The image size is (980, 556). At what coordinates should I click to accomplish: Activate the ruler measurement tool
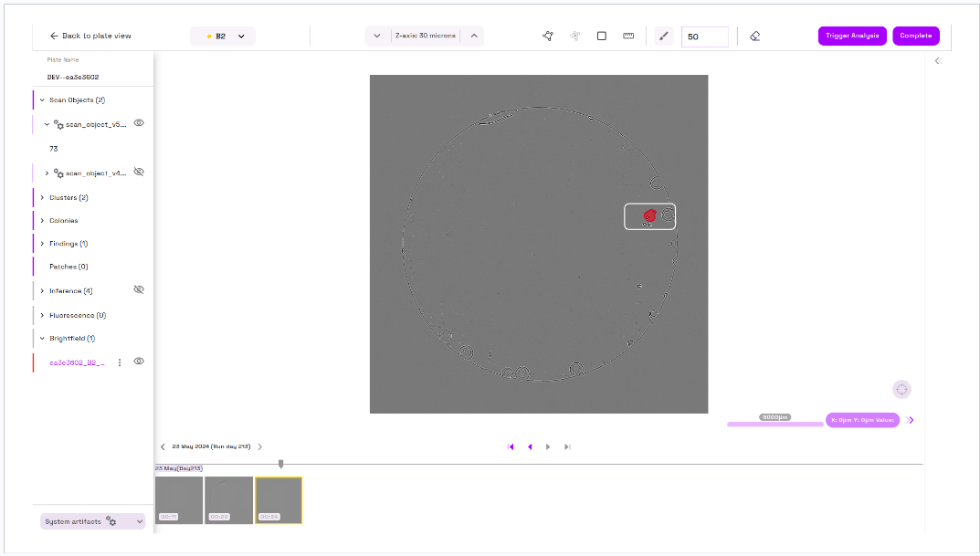tap(628, 36)
